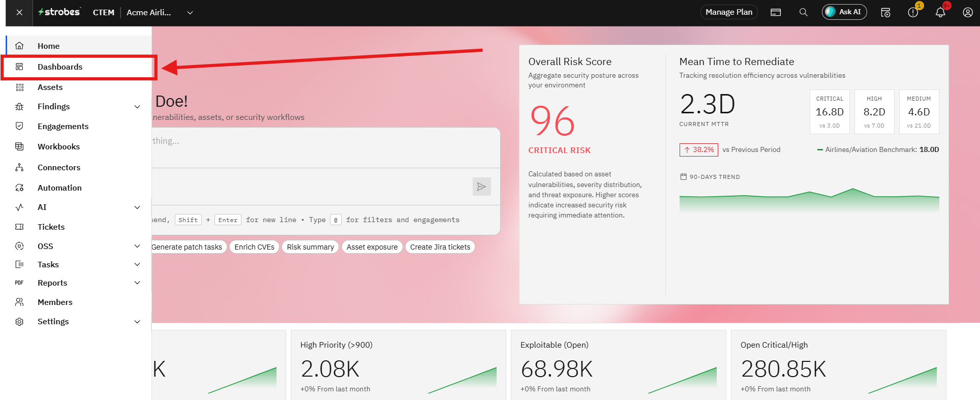Click the Ask AI button
The height and width of the screenshot is (400, 980).
[844, 12]
